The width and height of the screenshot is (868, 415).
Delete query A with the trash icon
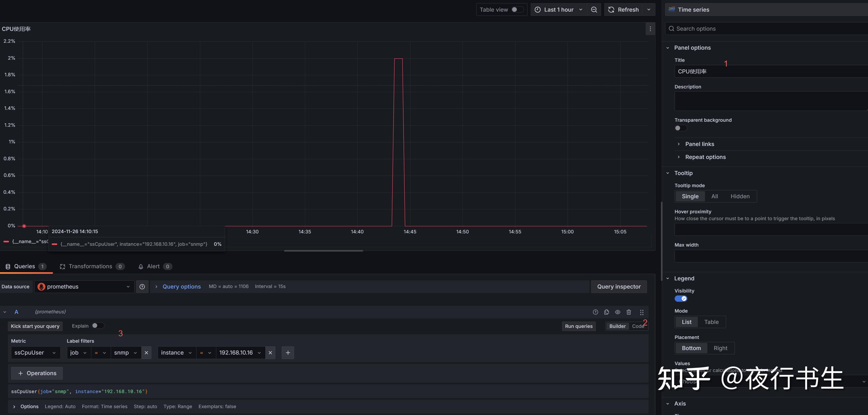click(x=629, y=312)
